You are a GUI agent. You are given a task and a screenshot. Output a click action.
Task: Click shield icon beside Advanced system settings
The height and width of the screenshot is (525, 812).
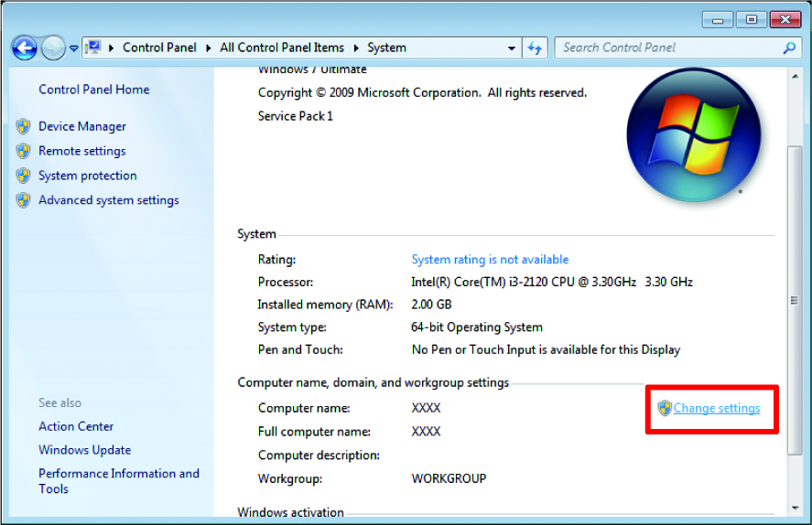23,200
